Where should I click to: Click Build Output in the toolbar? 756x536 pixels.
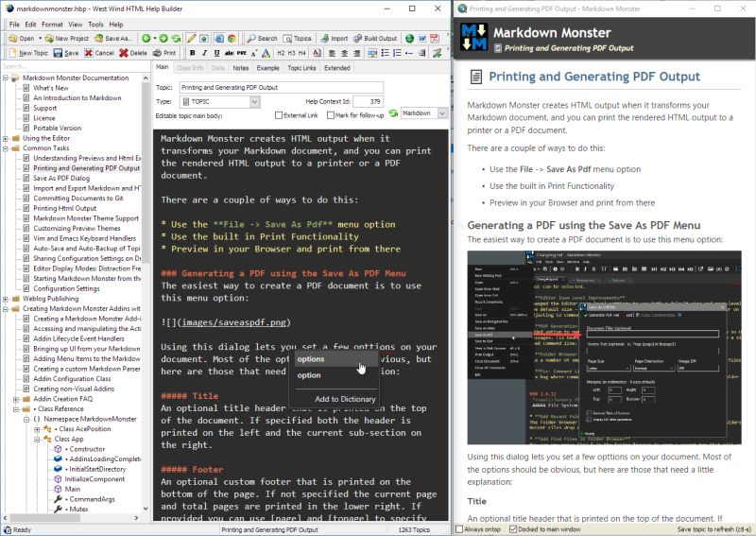tap(375, 38)
